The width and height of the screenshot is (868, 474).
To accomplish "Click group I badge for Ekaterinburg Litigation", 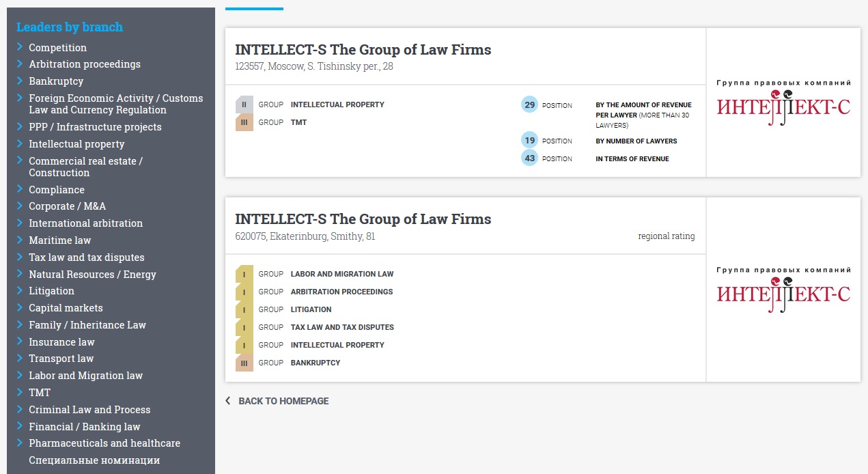I will (x=244, y=309).
